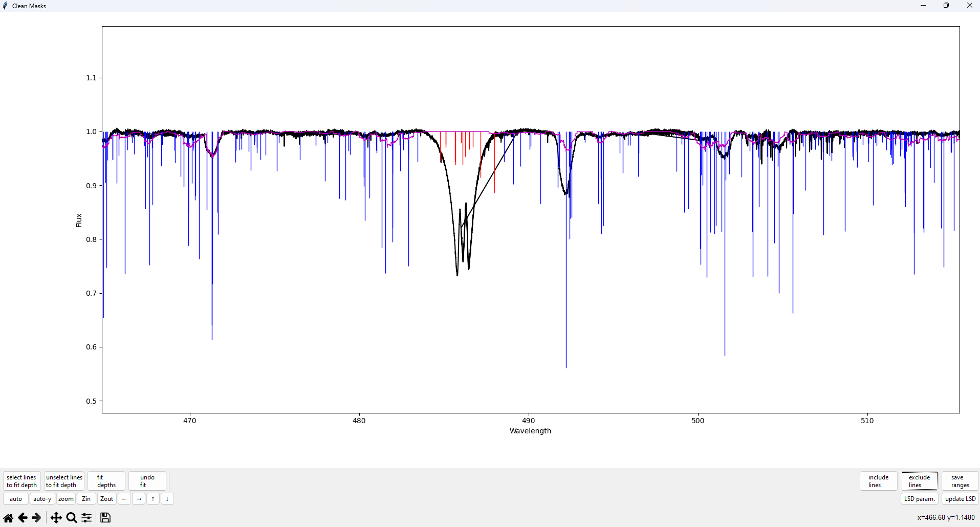Minimize the Clean Masks window

click(923, 6)
